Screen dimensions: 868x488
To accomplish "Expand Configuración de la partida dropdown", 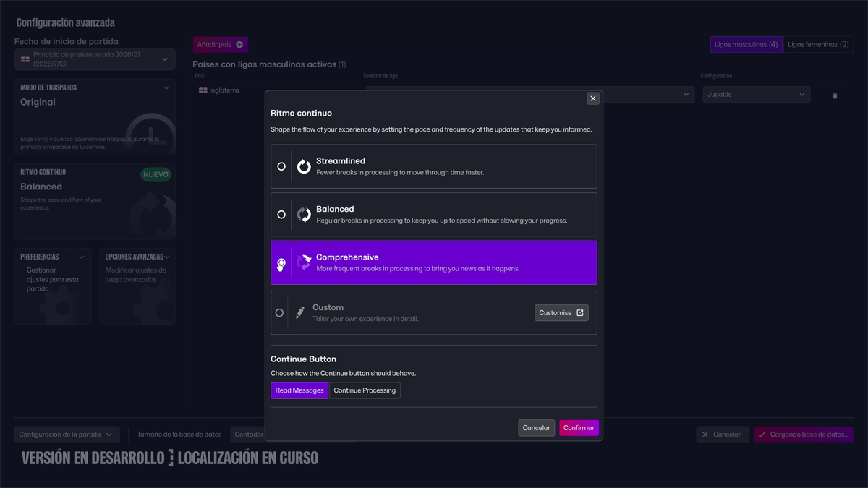I will (67, 435).
